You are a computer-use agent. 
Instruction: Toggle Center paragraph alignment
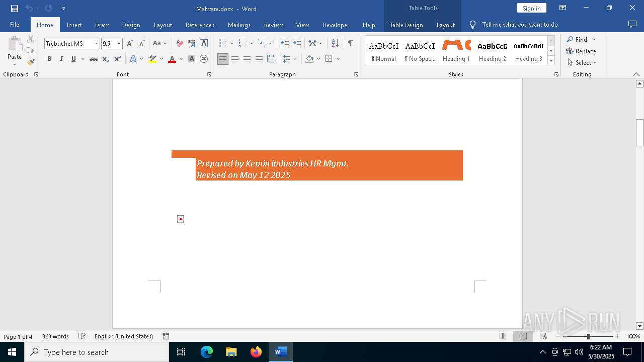point(235,59)
